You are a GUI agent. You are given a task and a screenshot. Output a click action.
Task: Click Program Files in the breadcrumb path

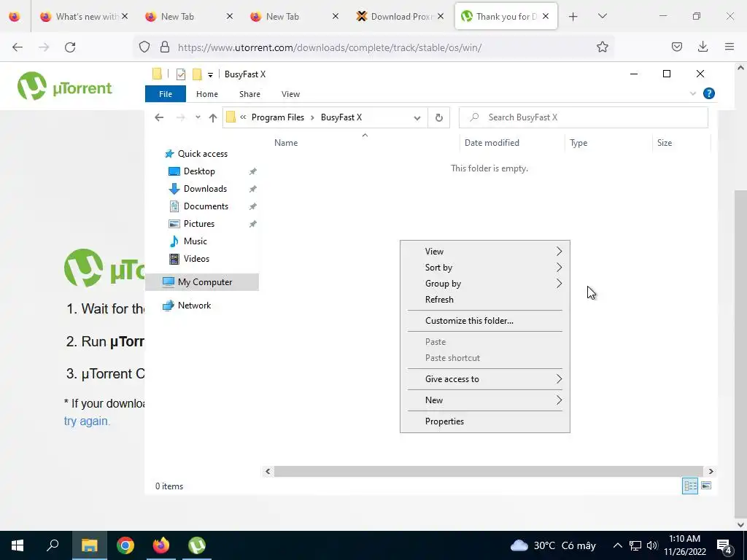[278, 117]
